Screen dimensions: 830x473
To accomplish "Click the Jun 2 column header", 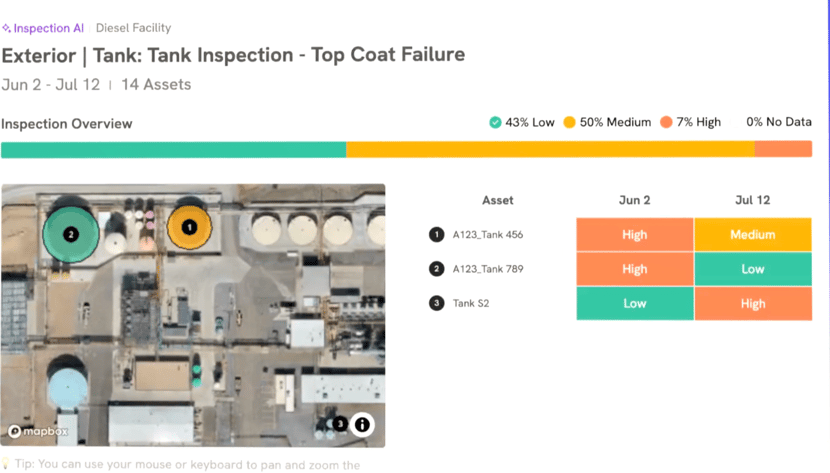I will point(634,200).
